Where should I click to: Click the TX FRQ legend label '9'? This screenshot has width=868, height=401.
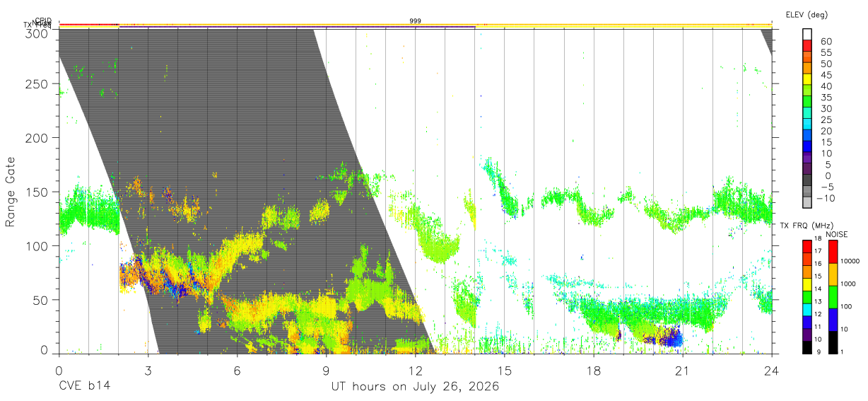(x=819, y=351)
